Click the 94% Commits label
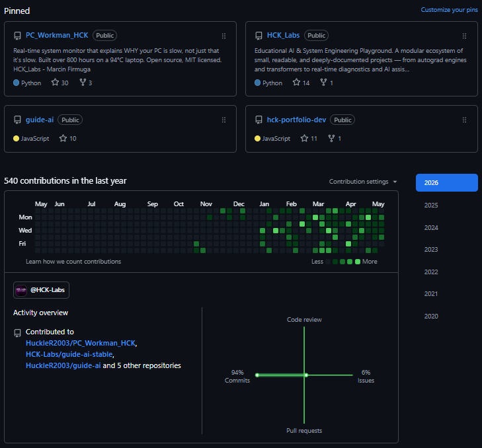The width and height of the screenshot is (482, 448). point(237,377)
